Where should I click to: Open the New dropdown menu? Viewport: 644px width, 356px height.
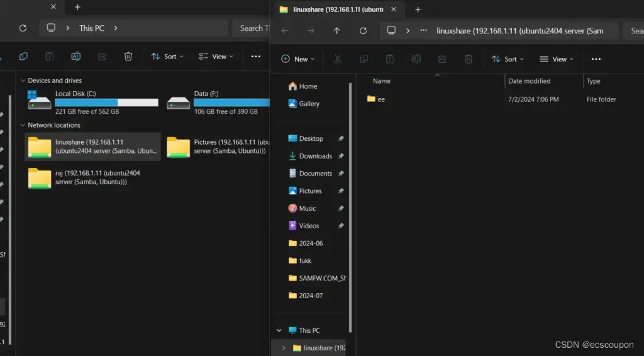click(x=297, y=59)
